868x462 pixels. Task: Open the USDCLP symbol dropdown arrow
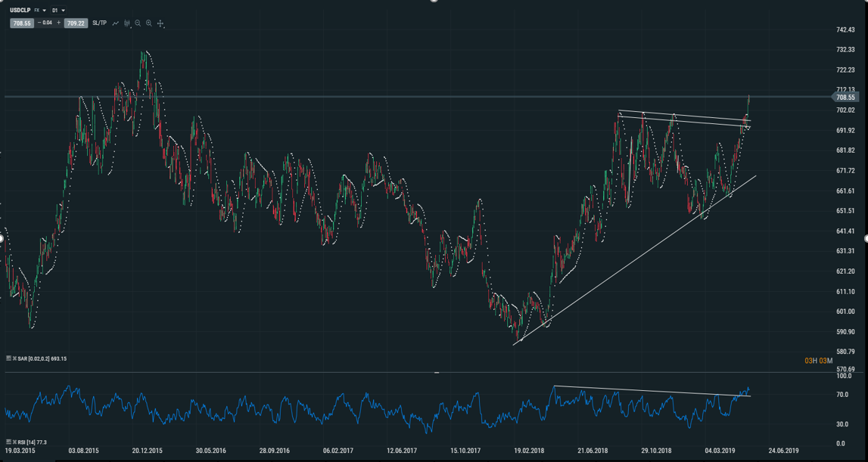(45, 11)
